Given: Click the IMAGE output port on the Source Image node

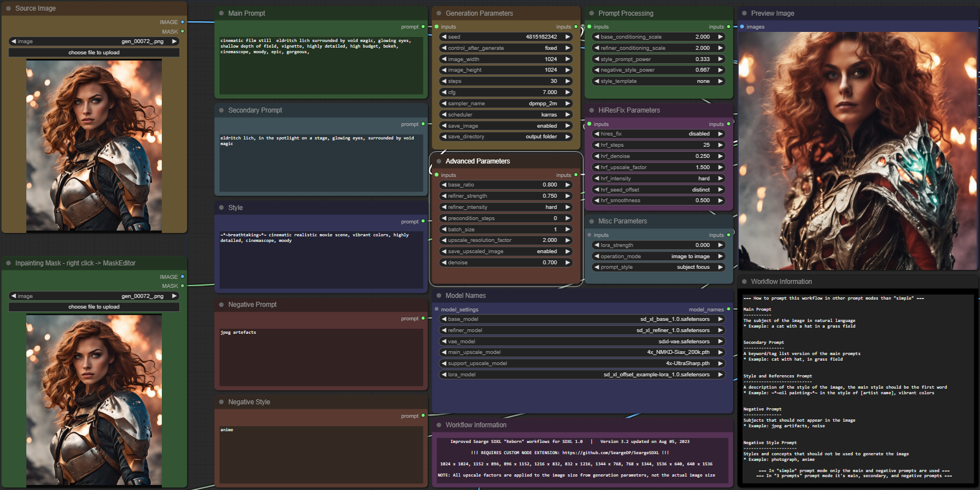Looking at the screenshot, I should pos(182,22).
